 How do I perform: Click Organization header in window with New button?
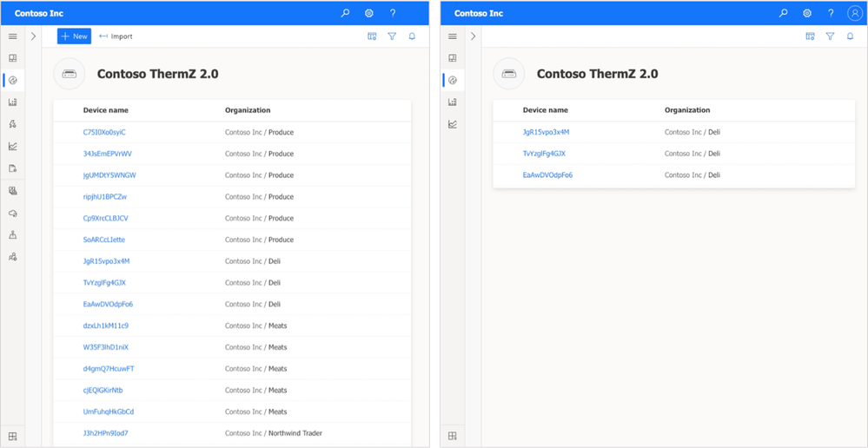(248, 110)
